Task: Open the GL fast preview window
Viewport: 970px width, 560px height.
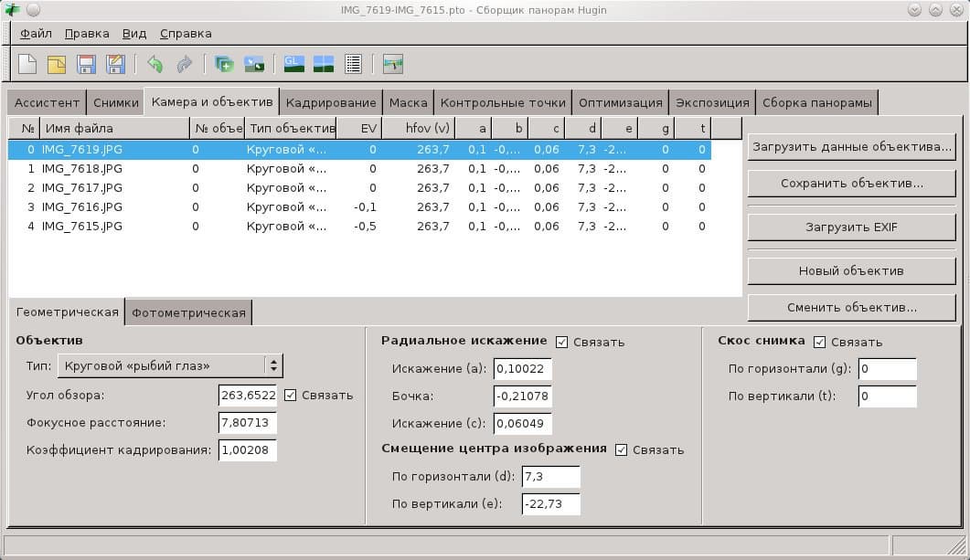Action: (x=294, y=64)
